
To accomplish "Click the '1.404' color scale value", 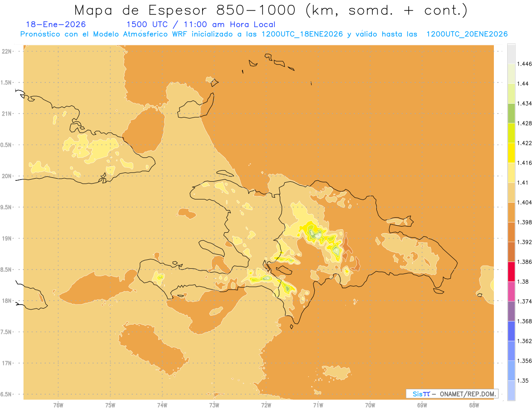I will point(524,203).
